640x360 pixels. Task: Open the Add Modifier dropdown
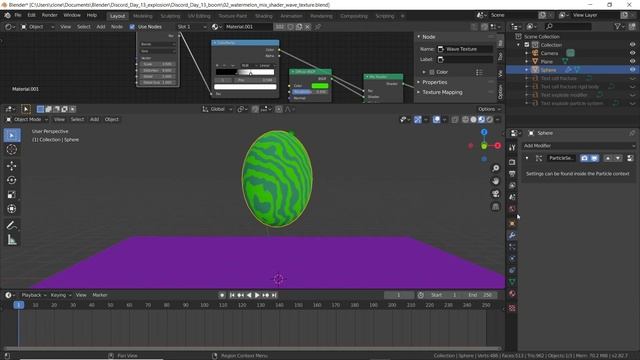pos(579,146)
